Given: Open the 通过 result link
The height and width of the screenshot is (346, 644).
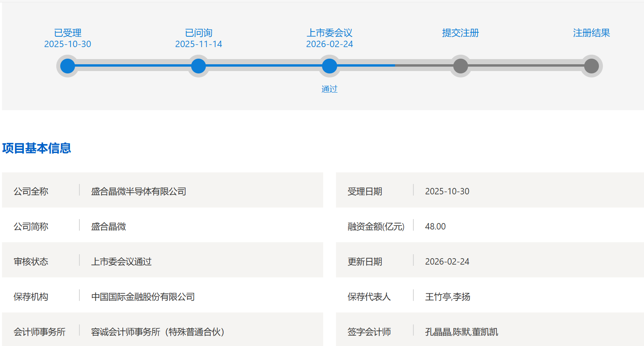Looking at the screenshot, I should click(330, 89).
